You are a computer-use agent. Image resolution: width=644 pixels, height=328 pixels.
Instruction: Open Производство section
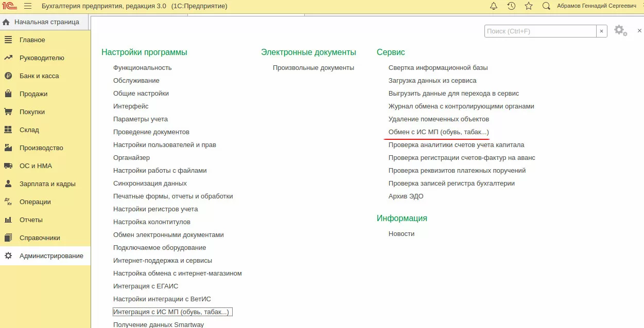[x=45, y=148]
